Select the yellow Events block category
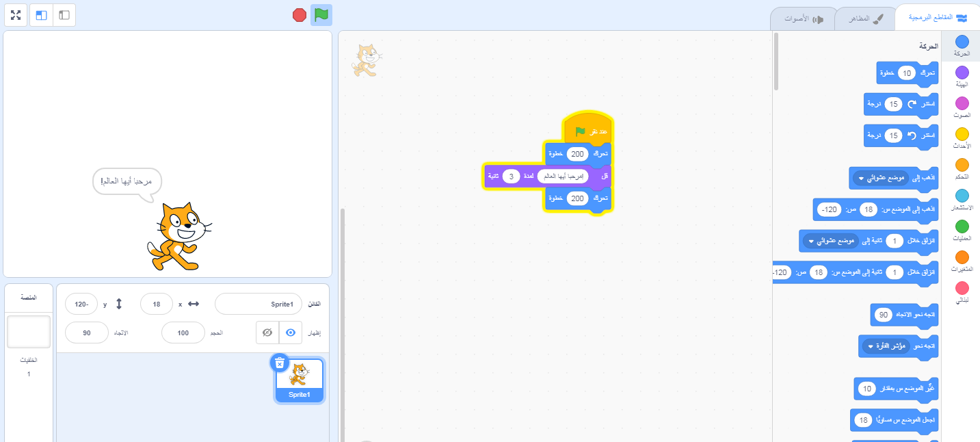 pos(962,138)
